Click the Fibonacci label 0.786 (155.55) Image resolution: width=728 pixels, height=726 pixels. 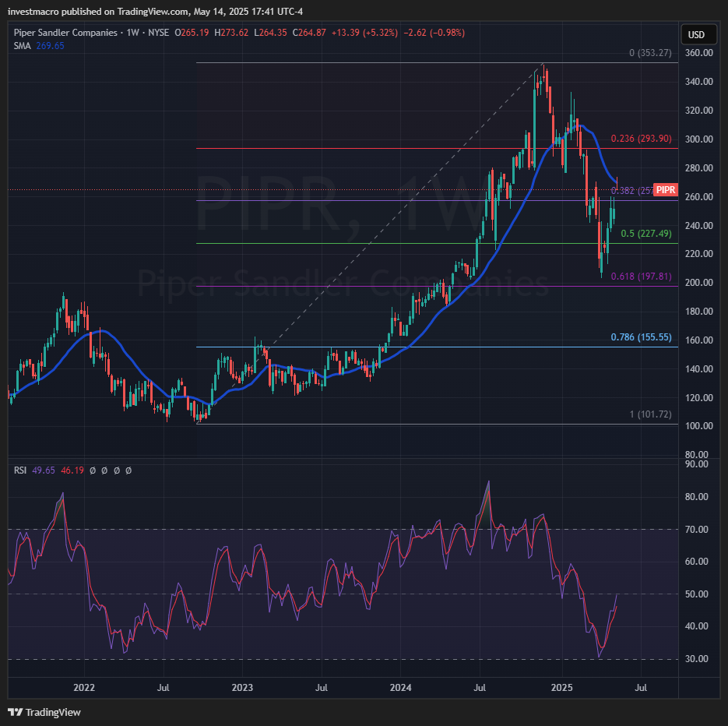click(x=641, y=337)
